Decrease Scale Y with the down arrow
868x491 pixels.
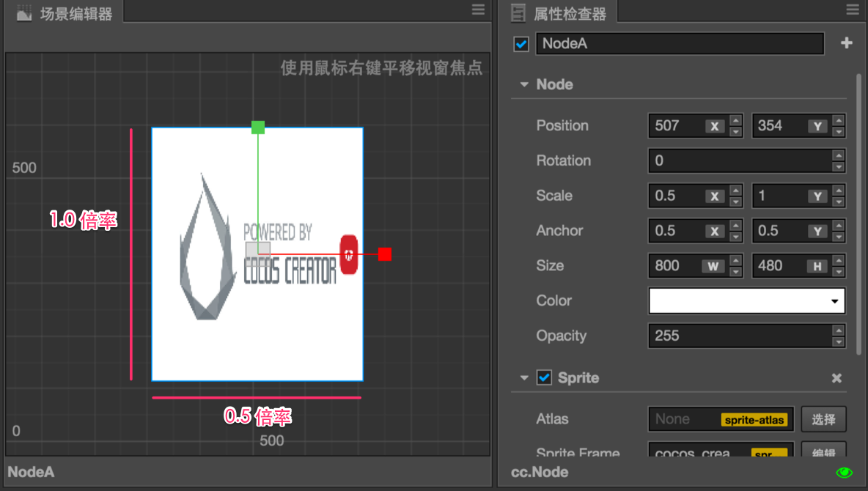839,202
